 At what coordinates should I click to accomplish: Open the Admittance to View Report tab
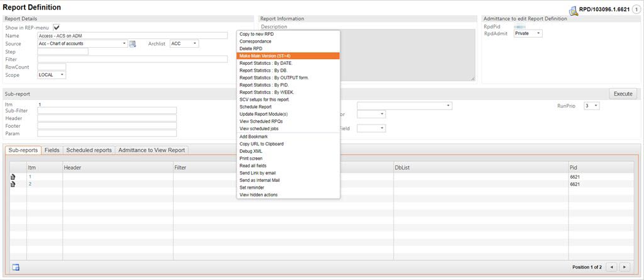pos(152,150)
